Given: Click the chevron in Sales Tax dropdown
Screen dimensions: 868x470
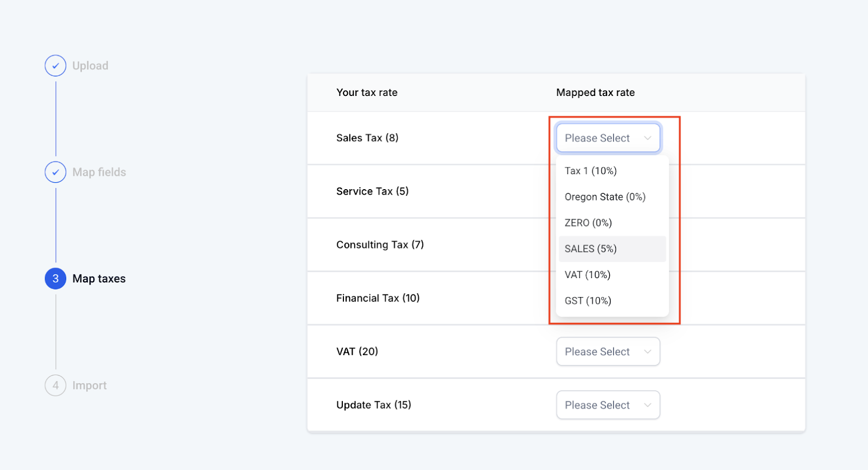Looking at the screenshot, I should (x=647, y=138).
